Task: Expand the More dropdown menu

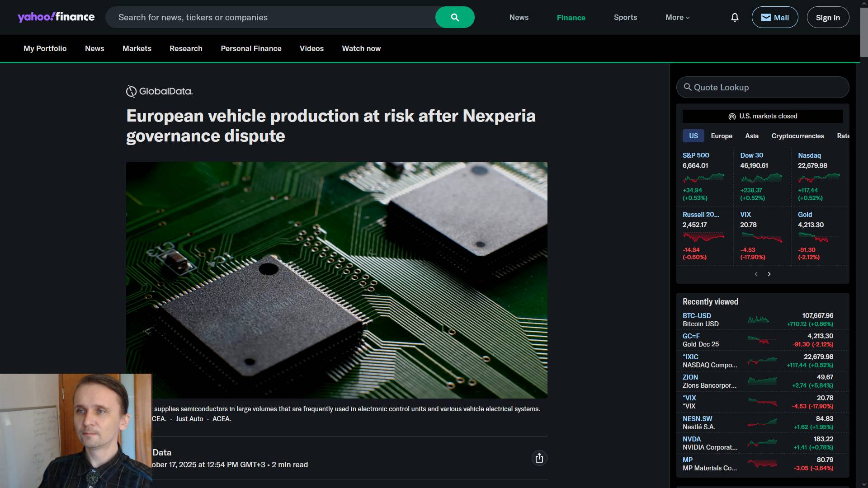Action: click(677, 17)
